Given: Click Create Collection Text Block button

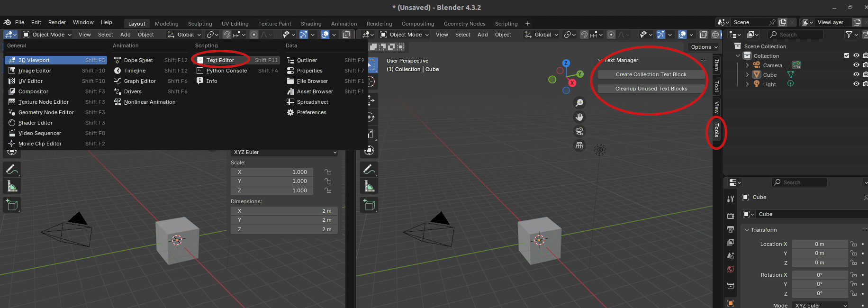Looking at the screenshot, I should (651, 74).
